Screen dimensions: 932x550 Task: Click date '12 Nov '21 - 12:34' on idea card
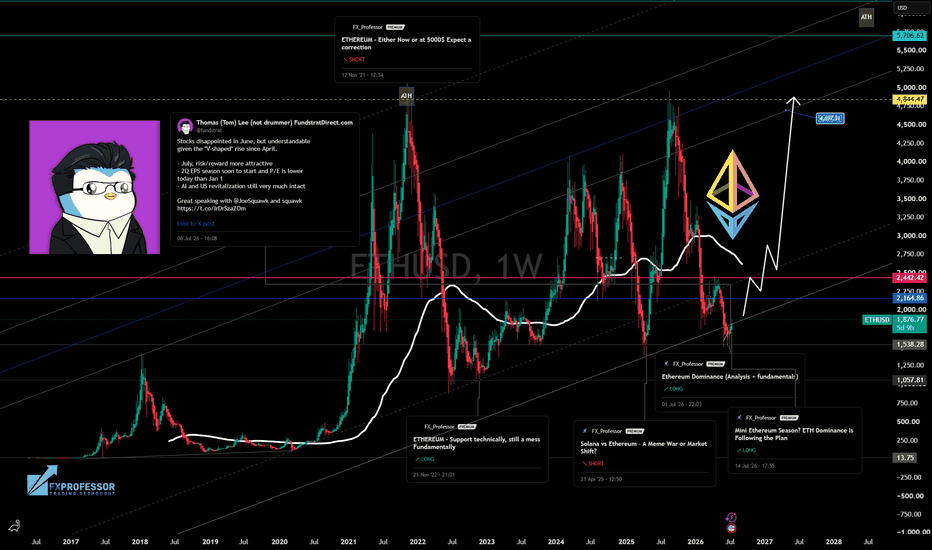point(362,76)
